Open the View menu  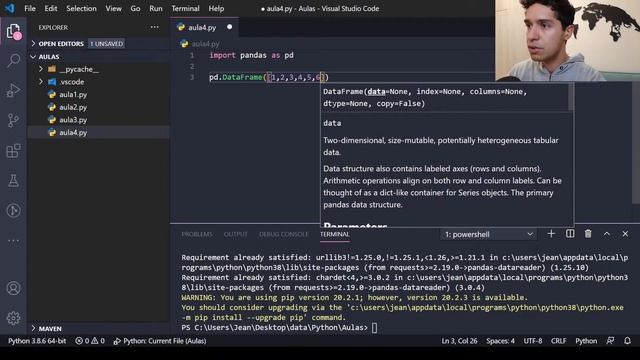pyautogui.click(x=113, y=8)
